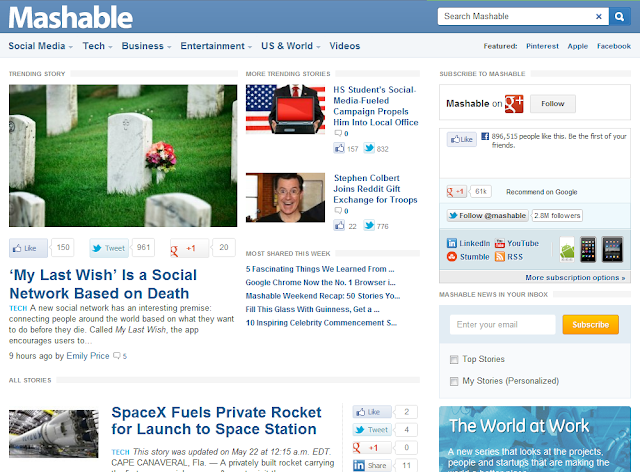Viewport: 640px width, 472px height.
Task: Open comments icon under Stephen Colbert story
Action: (338, 211)
